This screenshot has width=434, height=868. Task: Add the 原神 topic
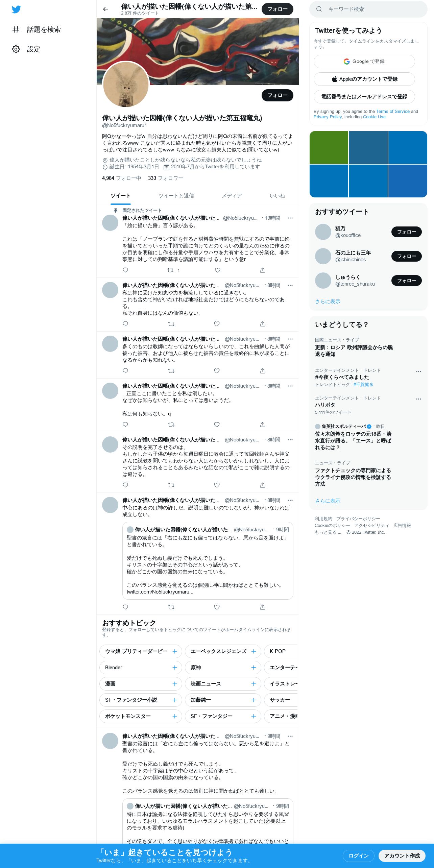coord(254,668)
